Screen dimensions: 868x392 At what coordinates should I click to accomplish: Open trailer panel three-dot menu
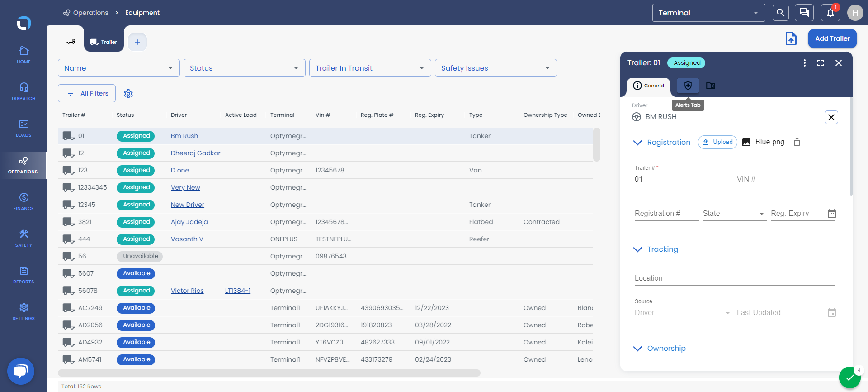point(805,63)
